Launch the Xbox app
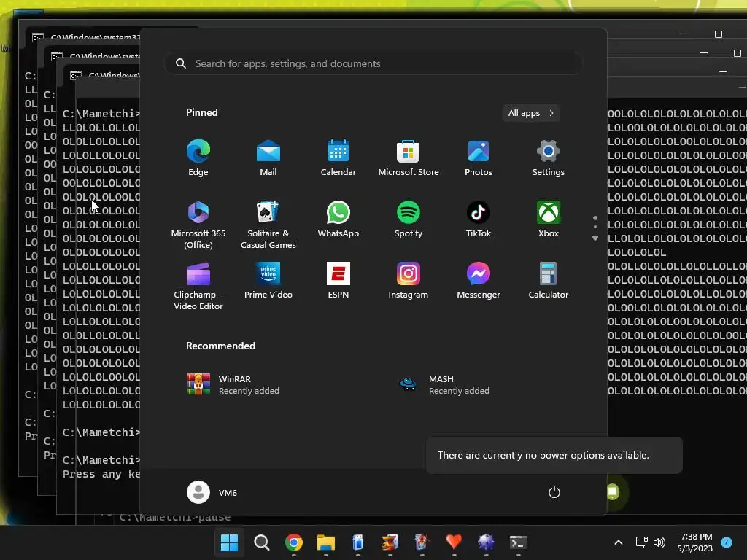747x560 pixels. click(549, 219)
